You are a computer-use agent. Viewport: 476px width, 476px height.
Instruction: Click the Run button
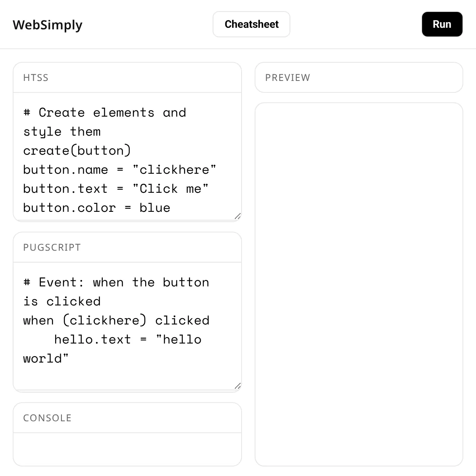pos(442,24)
